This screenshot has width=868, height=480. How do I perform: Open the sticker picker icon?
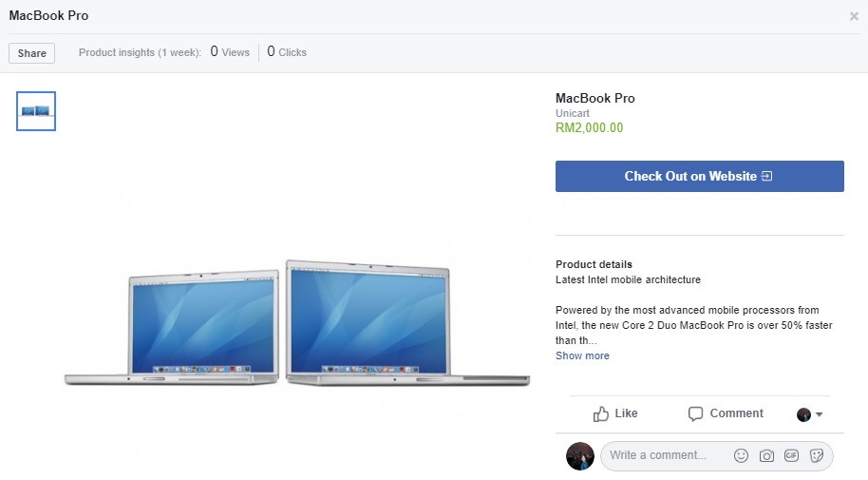(817, 455)
